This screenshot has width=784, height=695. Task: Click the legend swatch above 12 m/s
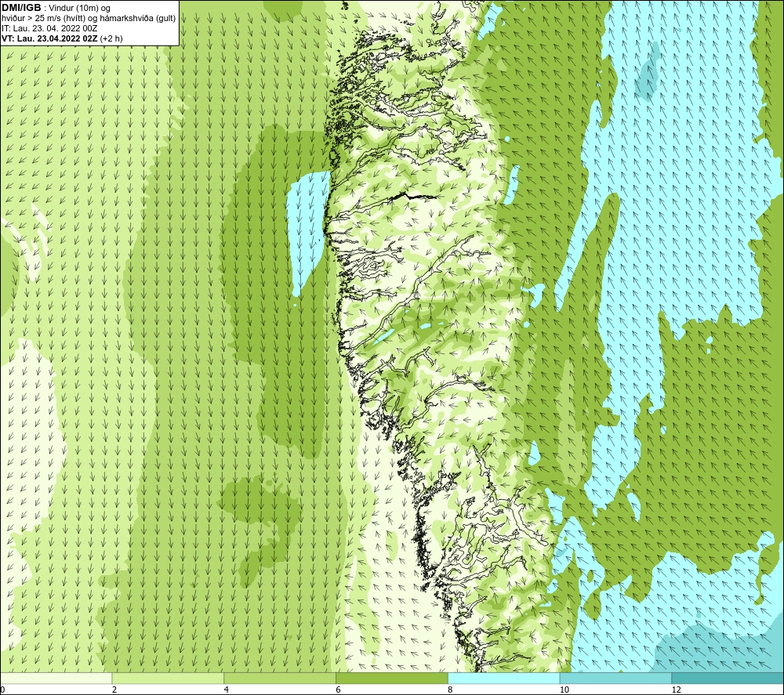[728, 678]
